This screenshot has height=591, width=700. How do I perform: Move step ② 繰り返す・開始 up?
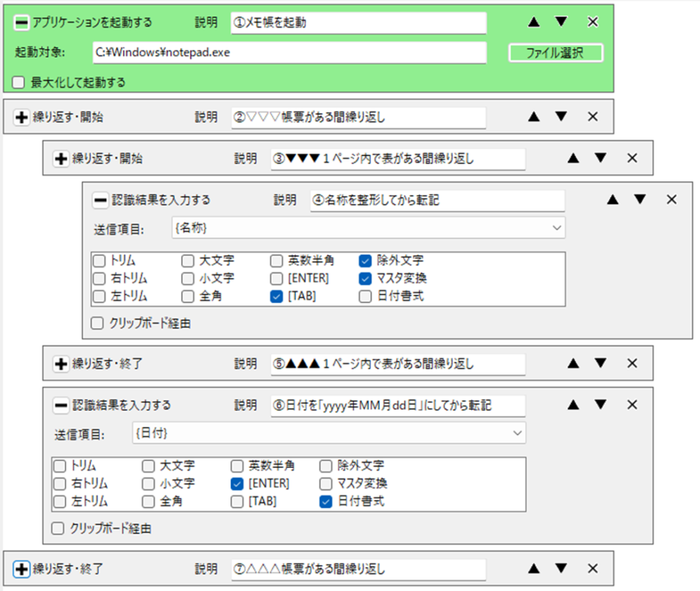[x=534, y=116]
